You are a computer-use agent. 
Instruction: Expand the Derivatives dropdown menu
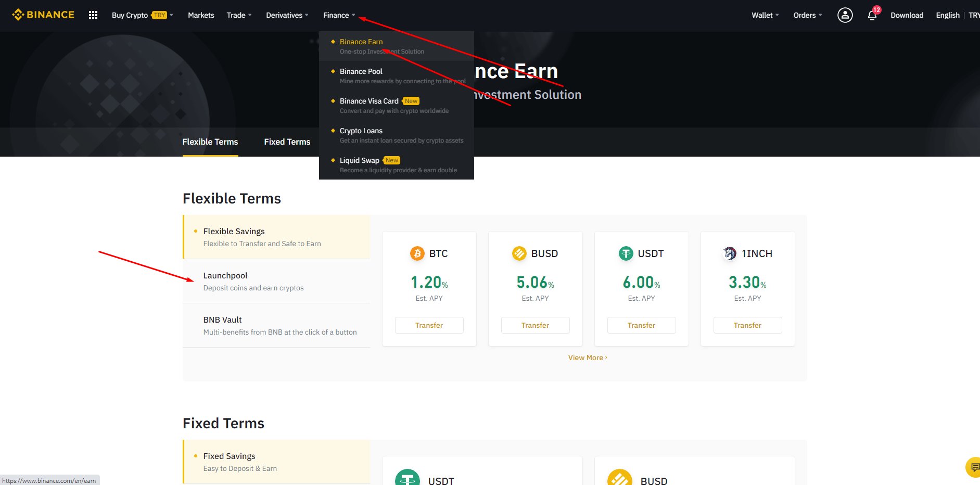point(287,15)
